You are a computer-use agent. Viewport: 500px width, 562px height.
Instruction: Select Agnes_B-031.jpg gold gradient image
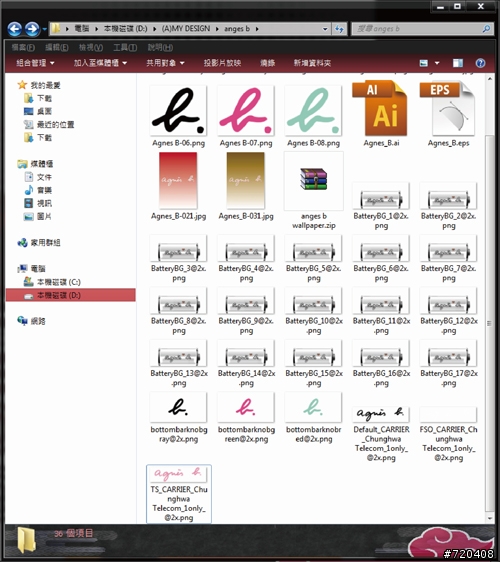pyautogui.click(x=246, y=186)
